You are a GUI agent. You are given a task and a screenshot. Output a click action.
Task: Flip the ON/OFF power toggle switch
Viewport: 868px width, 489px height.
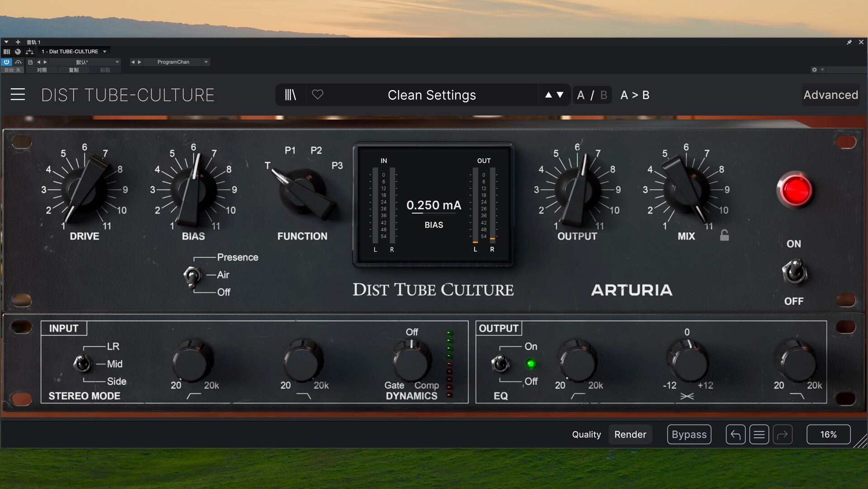pyautogui.click(x=794, y=272)
